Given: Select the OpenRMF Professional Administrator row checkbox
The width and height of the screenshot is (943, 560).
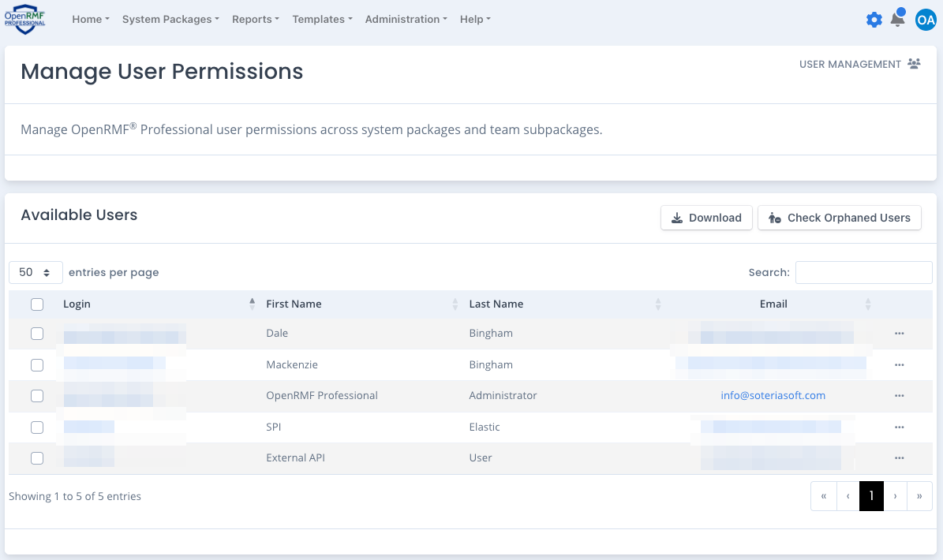Looking at the screenshot, I should coord(37,395).
